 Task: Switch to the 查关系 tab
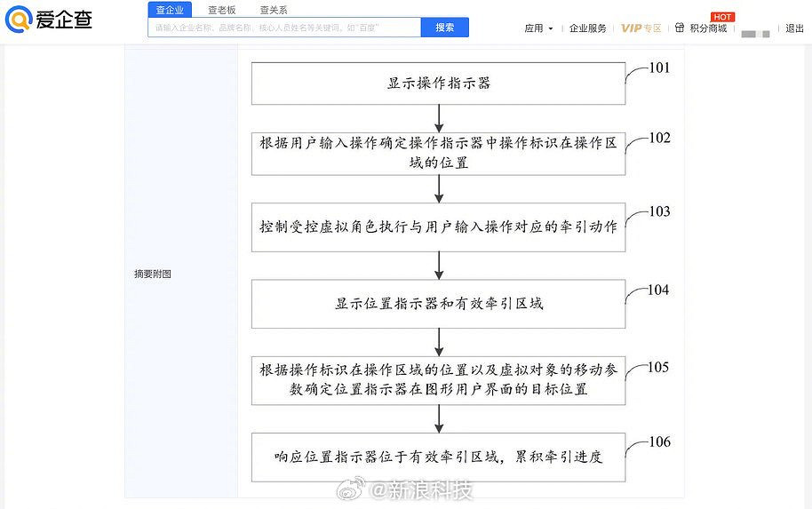[274, 10]
